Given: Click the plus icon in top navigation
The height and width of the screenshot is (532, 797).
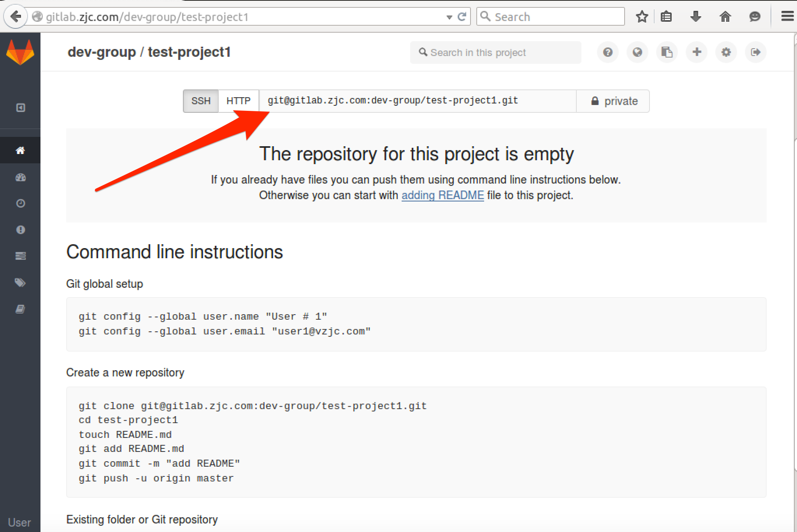Looking at the screenshot, I should (697, 52).
